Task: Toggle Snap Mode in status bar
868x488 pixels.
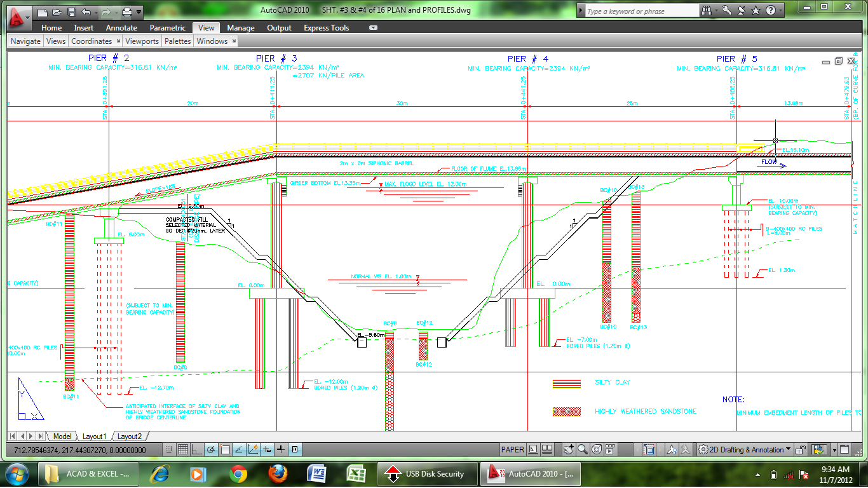Action: (169, 450)
